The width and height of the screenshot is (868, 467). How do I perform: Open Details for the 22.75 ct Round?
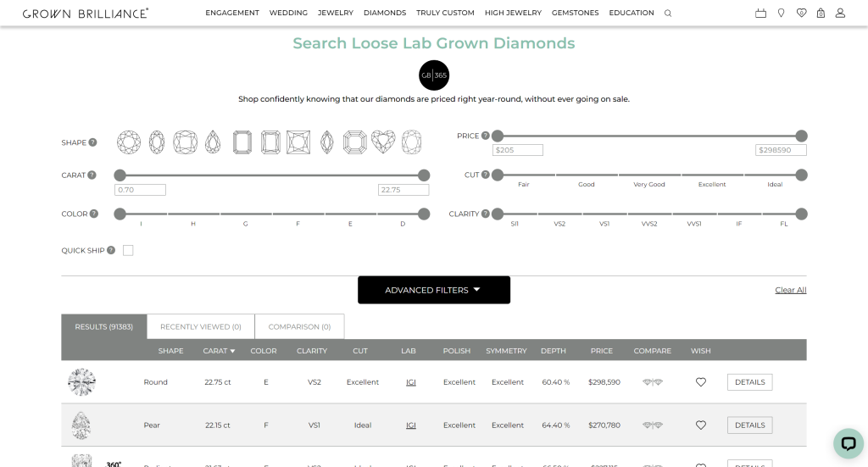point(749,381)
